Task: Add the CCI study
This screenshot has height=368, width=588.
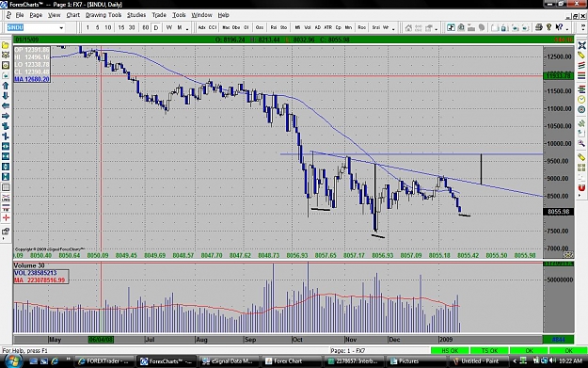Action: (213, 27)
